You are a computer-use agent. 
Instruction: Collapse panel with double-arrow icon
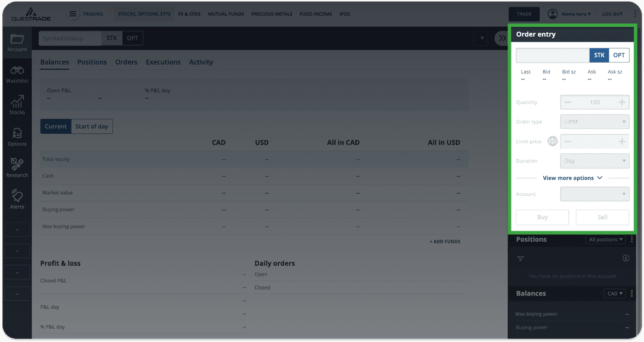(x=501, y=38)
